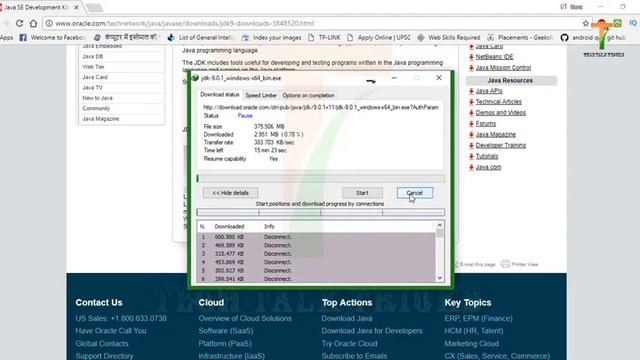Close the jdk download dialog
The image size is (640, 360).
point(439,78)
